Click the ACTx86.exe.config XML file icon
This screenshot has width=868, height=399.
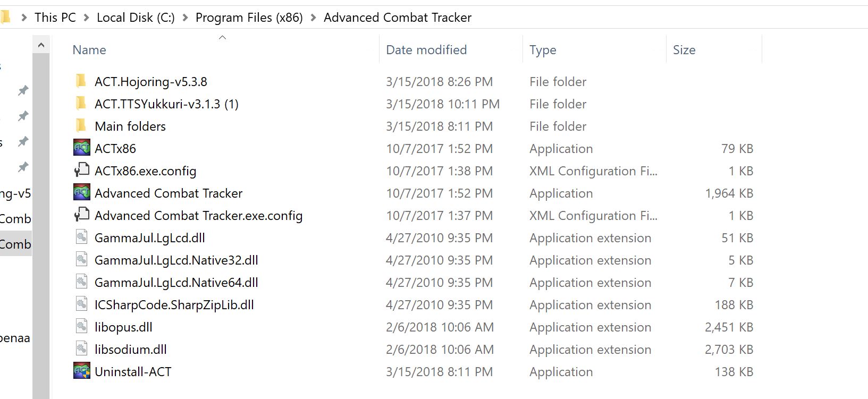tap(81, 169)
